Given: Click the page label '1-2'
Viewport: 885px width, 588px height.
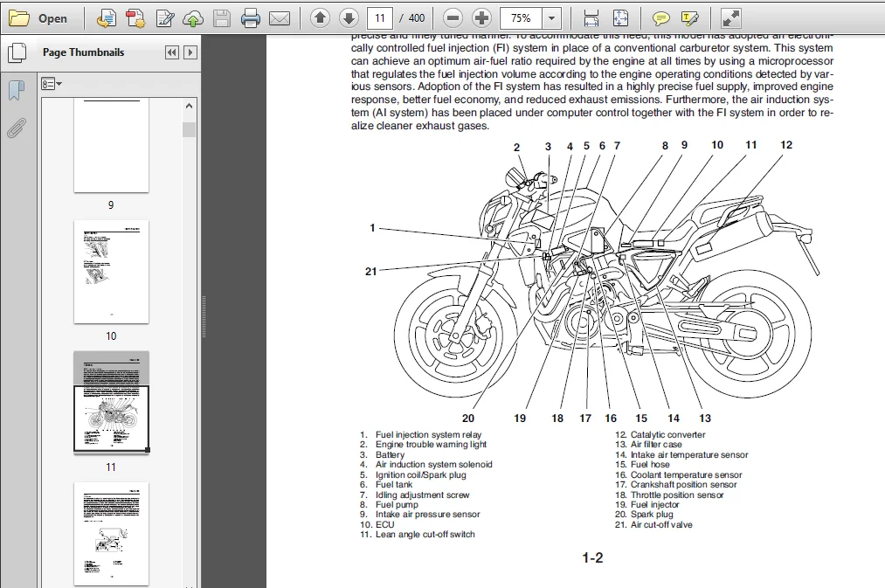Looking at the screenshot, I should click(x=592, y=558).
